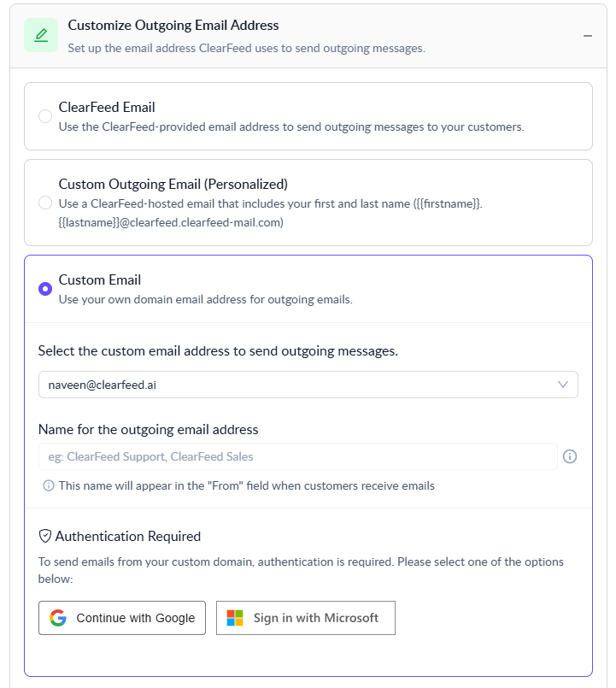The width and height of the screenshot is (616, 688).
Task: Click the Microsoft four-square logo
Action: (236, 618)
